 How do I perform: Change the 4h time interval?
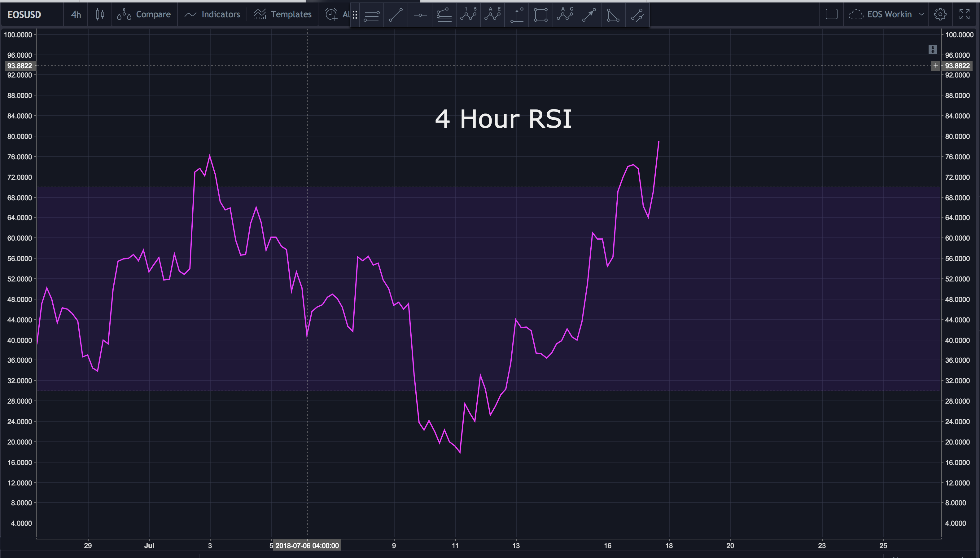pyautogui.click(x=76, y=15)
